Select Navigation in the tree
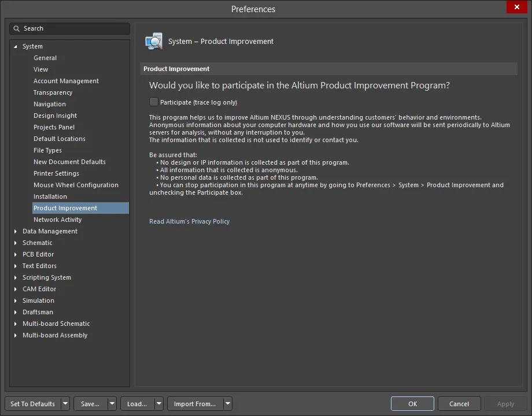 (x=50, y=104)
